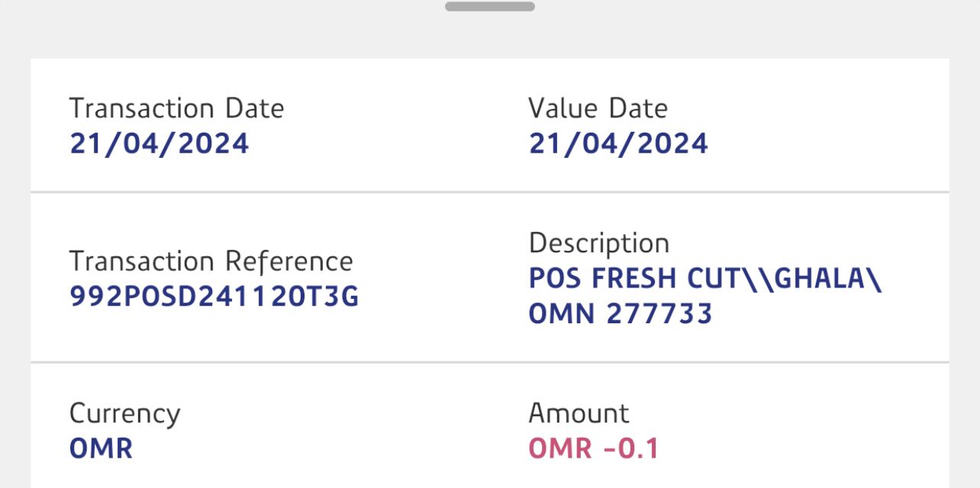Image resolution: width=980 pixels, height=488 pixels.
Task: Click the Amount label
Action: click(x=579, y=413)
